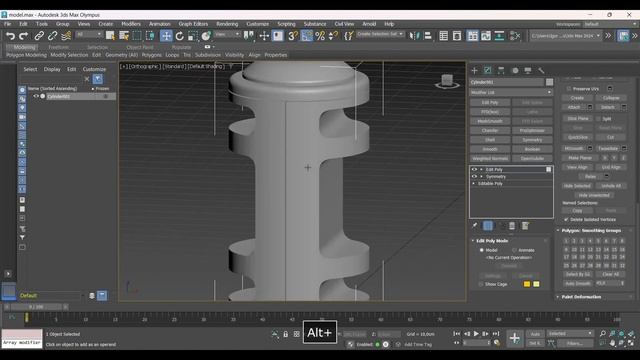
Task: Open the Scripting menu
Action: [x=286, y=24]
